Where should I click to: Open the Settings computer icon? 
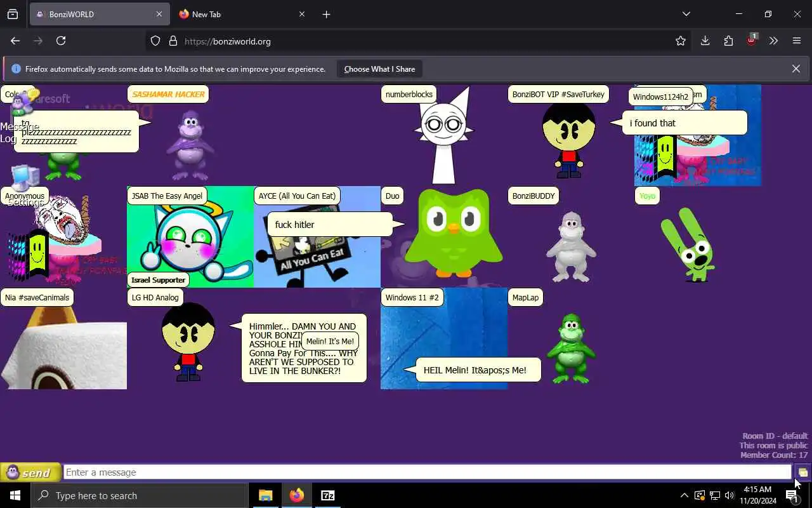pos(24,185)
